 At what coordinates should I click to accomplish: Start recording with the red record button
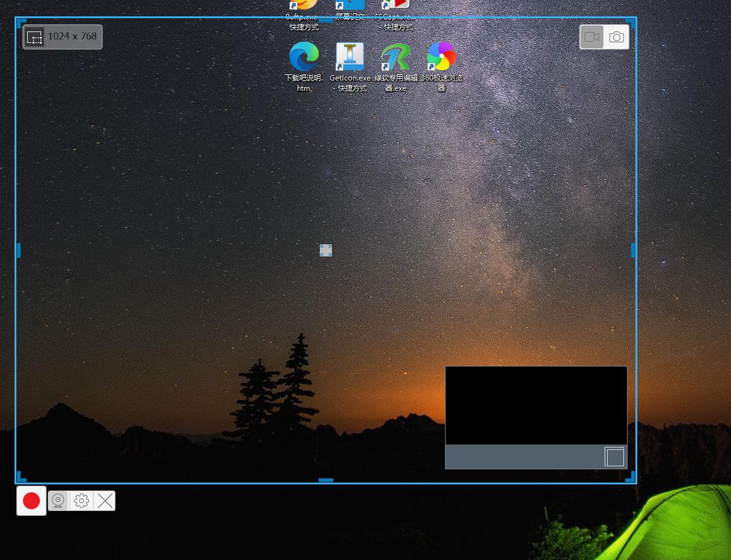tap(31, 501)
